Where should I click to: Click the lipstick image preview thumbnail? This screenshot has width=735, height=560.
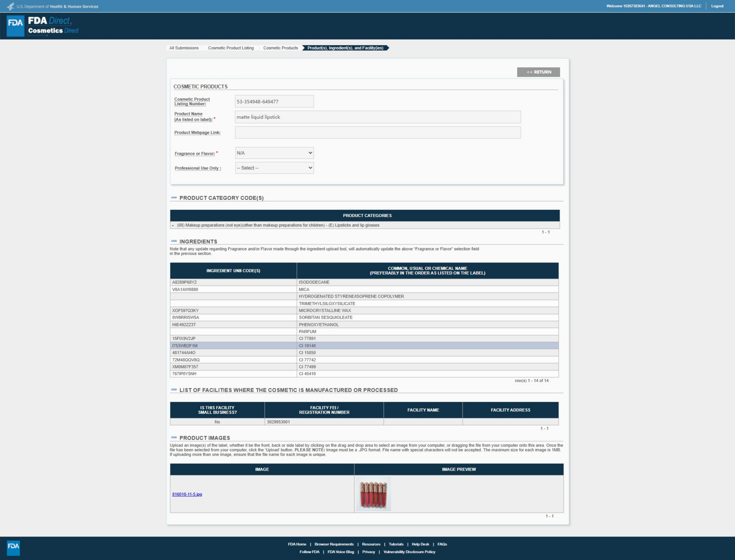pyautogui.click(x=373, y=494)
